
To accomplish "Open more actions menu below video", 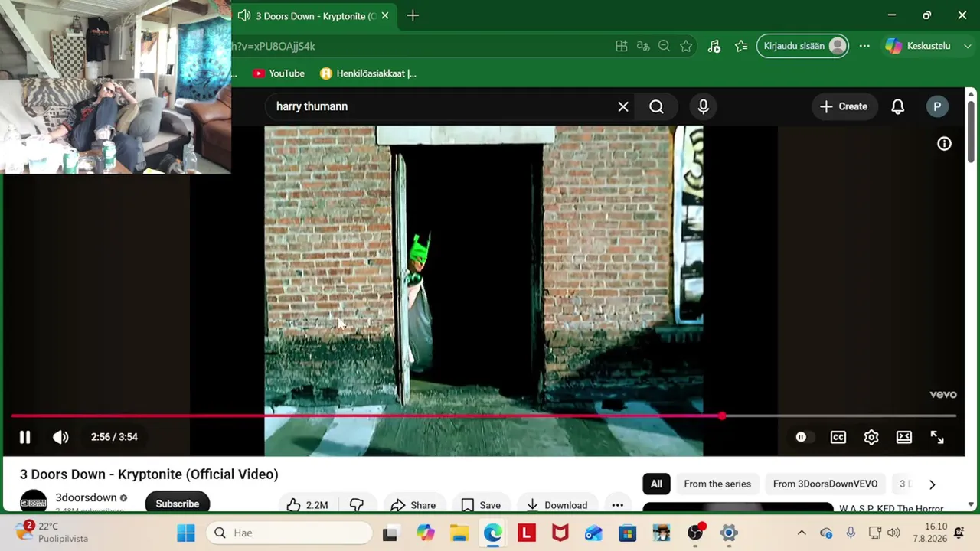I will [617, 505].
